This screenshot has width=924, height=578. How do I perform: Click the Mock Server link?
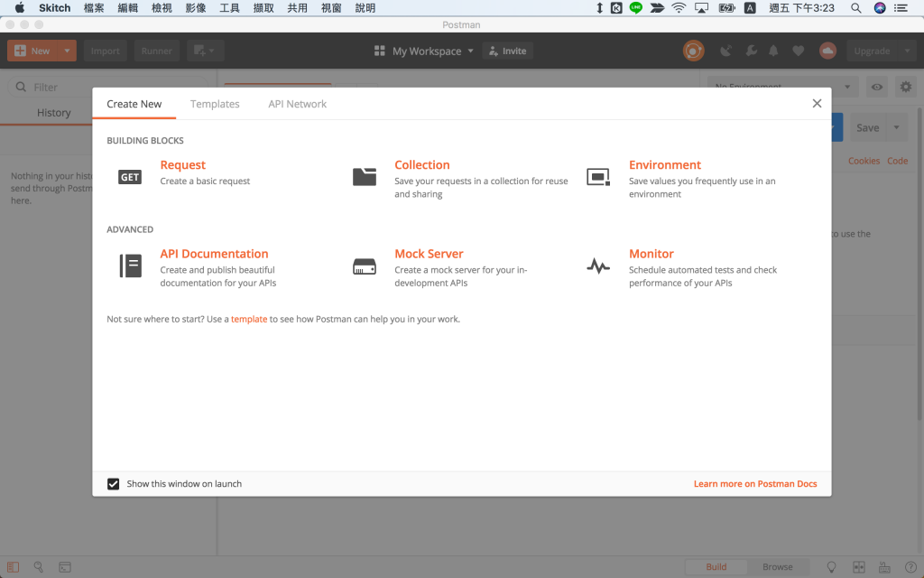click(x=429, y=254)
